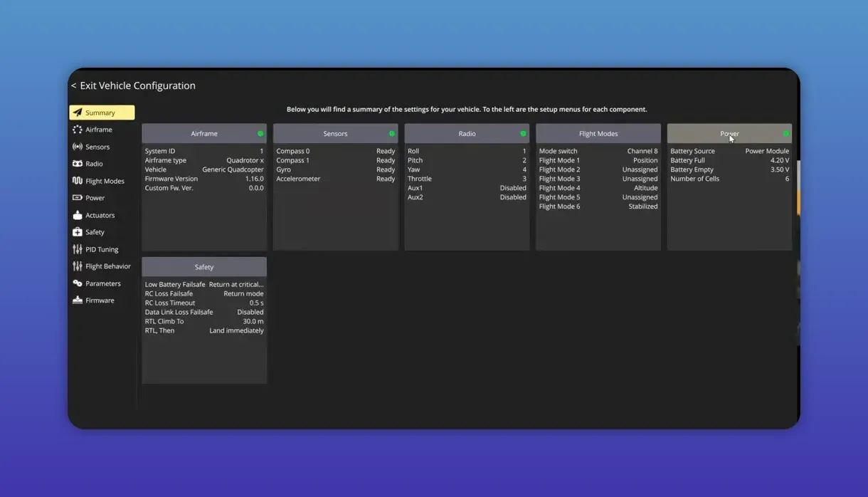Screen dimensions: 868x497
Task: Click Exit Vehicle Configuration link
Action: 134,85
